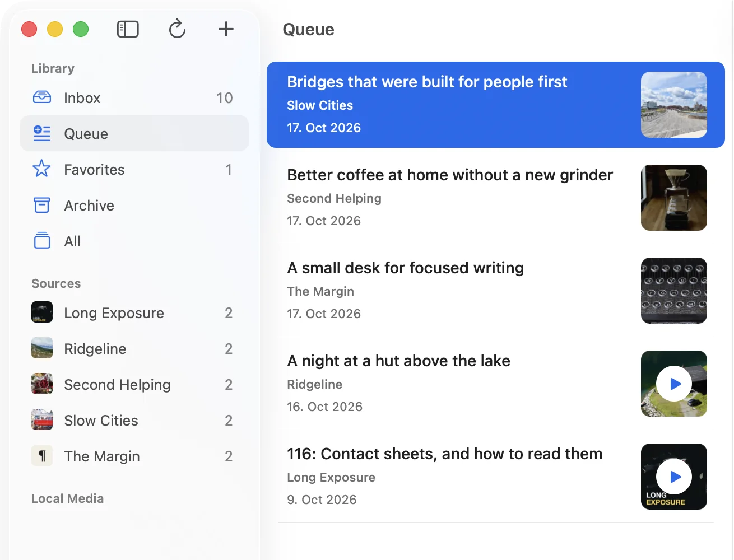Click the plus add button

226,29
